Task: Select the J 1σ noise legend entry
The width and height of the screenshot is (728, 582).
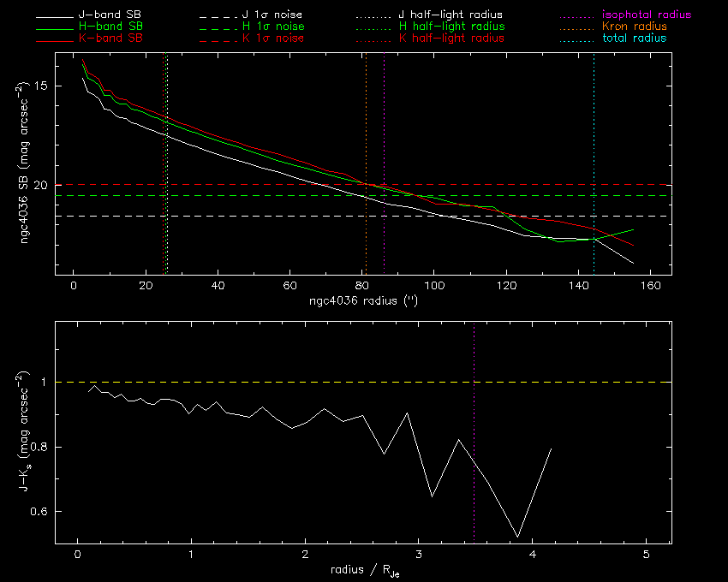Action: point(277,15)
